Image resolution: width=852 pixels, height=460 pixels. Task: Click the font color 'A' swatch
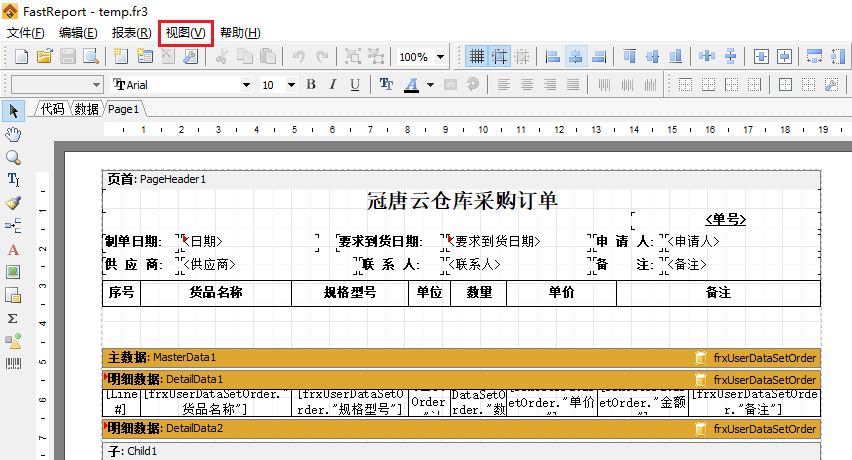tap(411, 85)
